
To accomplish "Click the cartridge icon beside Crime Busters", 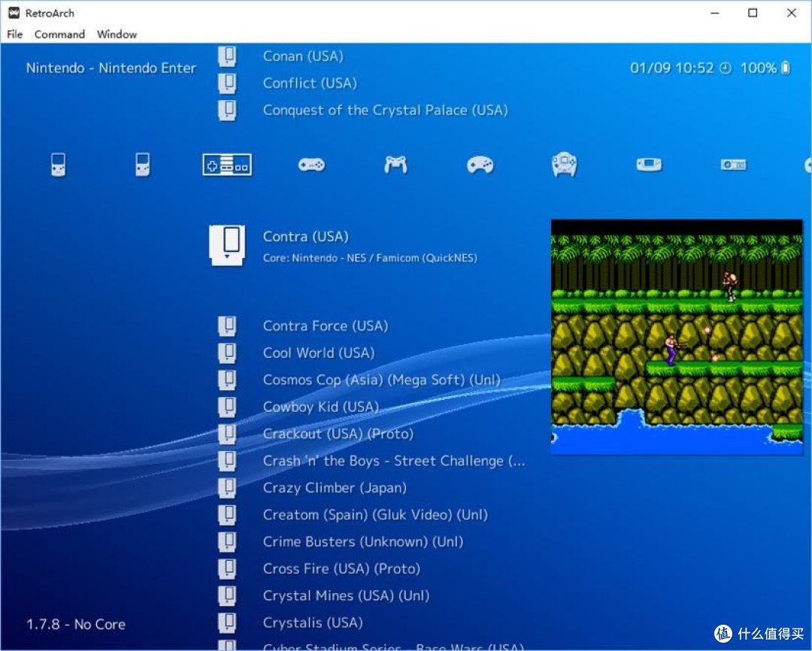I will (x=227, y=541).
